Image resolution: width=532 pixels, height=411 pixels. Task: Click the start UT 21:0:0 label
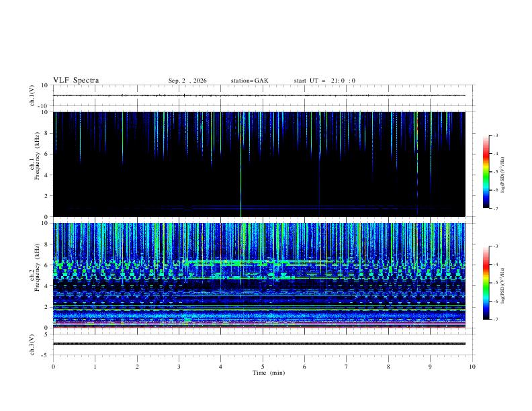(324, 81)
